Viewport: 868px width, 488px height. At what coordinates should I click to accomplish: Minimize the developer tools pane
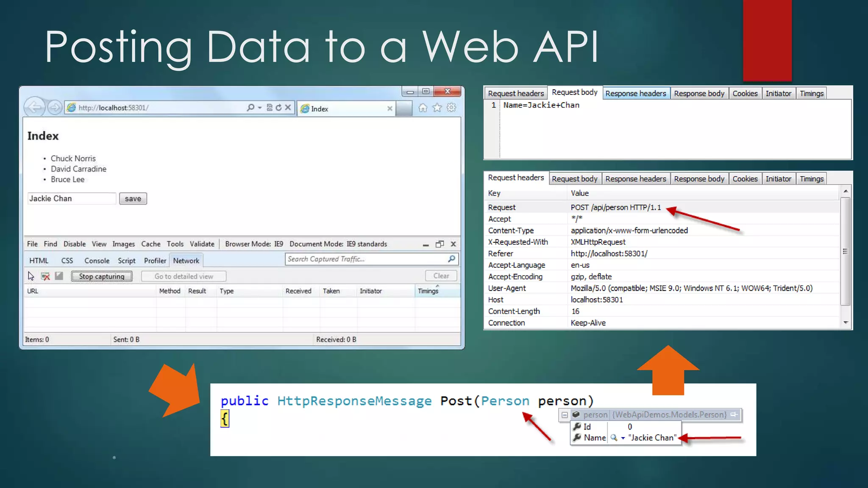coord(426,244)
